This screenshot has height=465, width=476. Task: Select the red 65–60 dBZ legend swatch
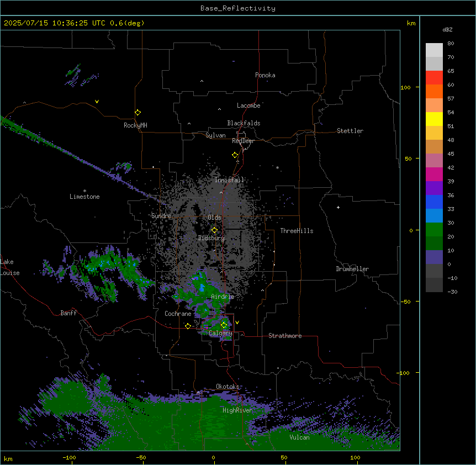point(434,77)
